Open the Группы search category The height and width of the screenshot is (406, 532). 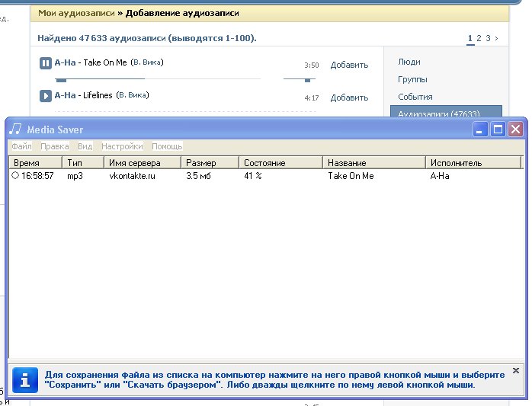(412, 79)
